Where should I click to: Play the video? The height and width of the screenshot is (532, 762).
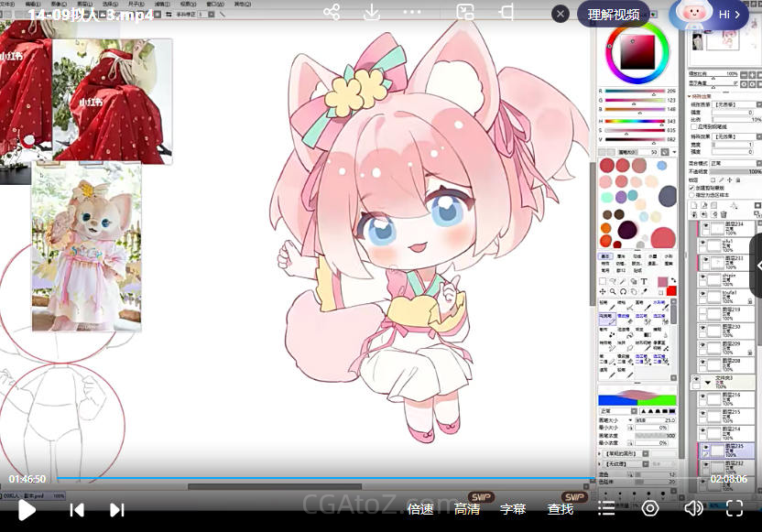[27, 509]
